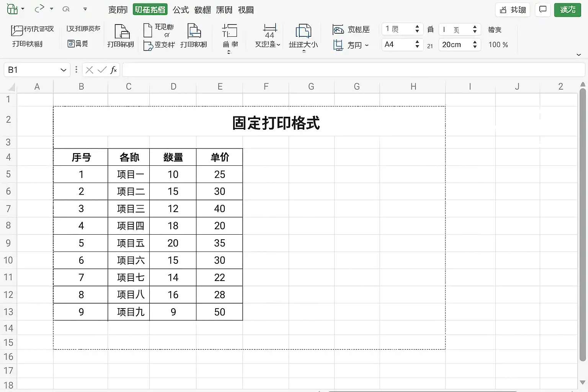Switch to the 公式 tab
Viewport: 588px width, 392px height.
click(x=181, y=10)
